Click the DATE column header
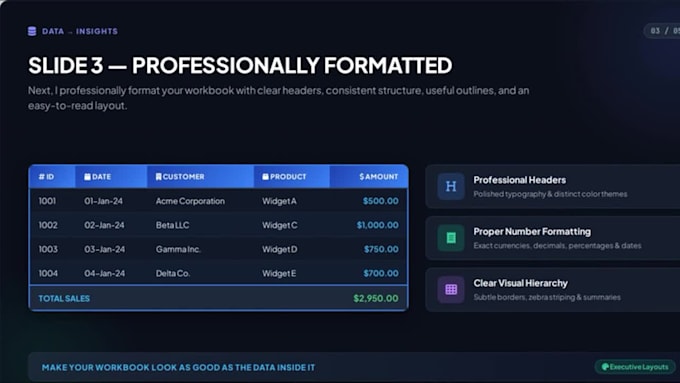 click(111, 177)
